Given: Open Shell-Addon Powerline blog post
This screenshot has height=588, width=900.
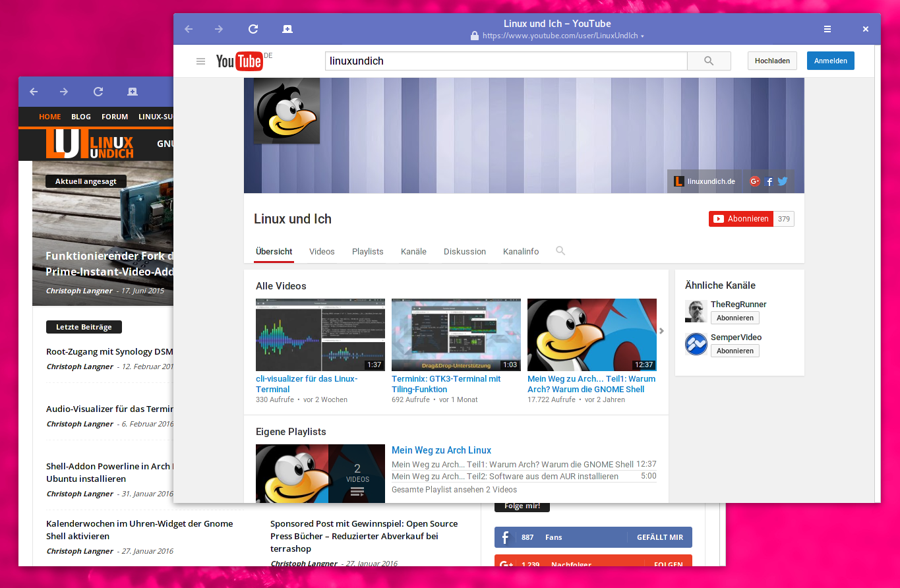Looking at the screenshot, I should (109, 473).
